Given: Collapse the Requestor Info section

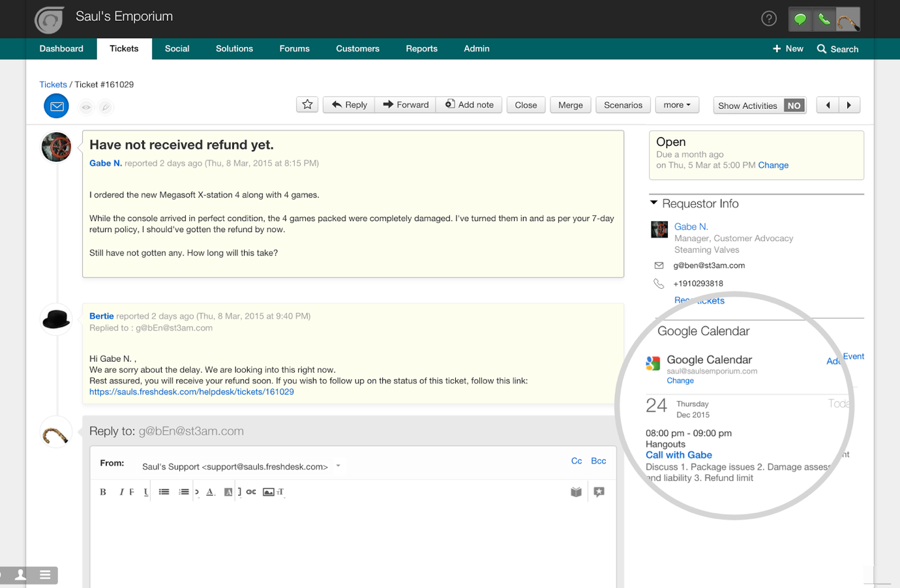Looking at the screenshot, I should [x=653, y=203].
